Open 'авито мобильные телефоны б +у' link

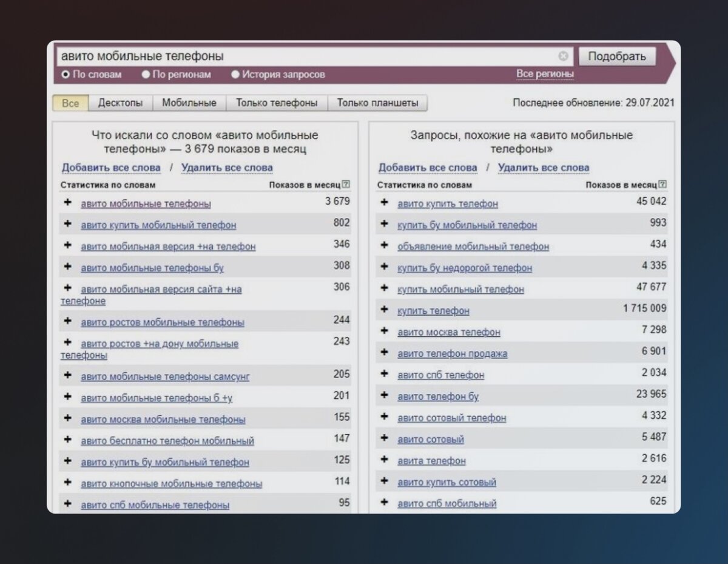[x=157, y=398]
